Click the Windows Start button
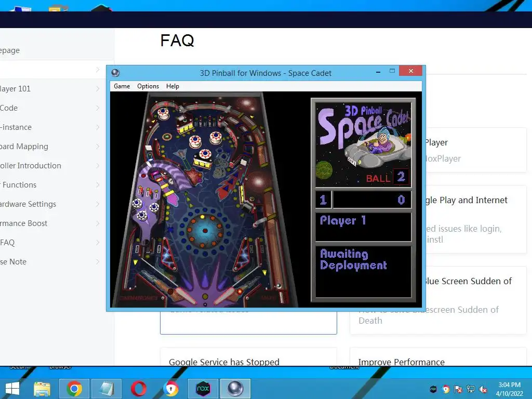Screen dimensions: 532x399 12,389
